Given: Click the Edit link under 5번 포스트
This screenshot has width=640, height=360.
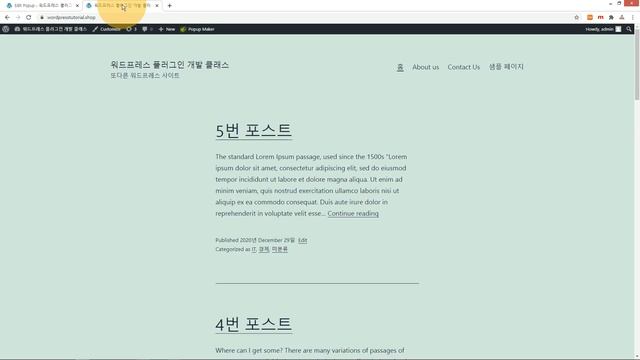Looking at the screenshot, I should (x=302, y=240).
